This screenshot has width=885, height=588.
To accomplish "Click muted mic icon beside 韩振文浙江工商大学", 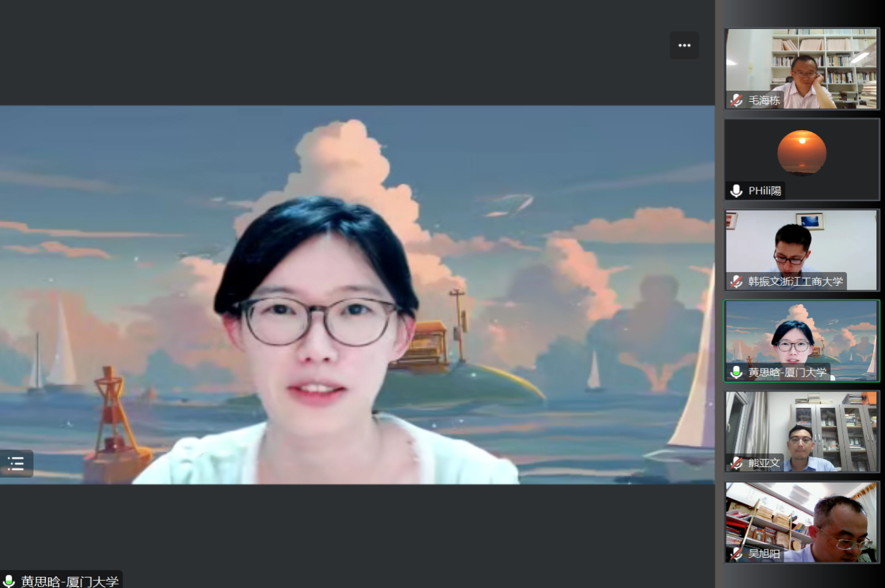I will (x=736, y=282).
